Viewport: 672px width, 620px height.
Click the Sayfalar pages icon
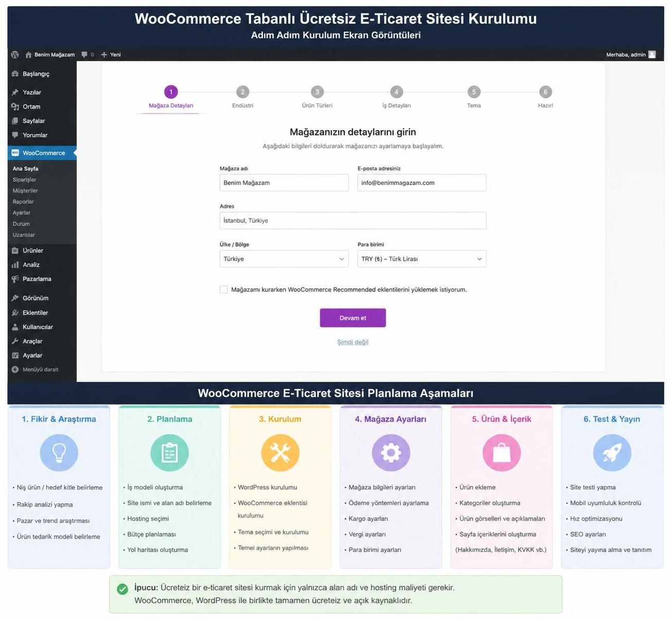[15, 121]
